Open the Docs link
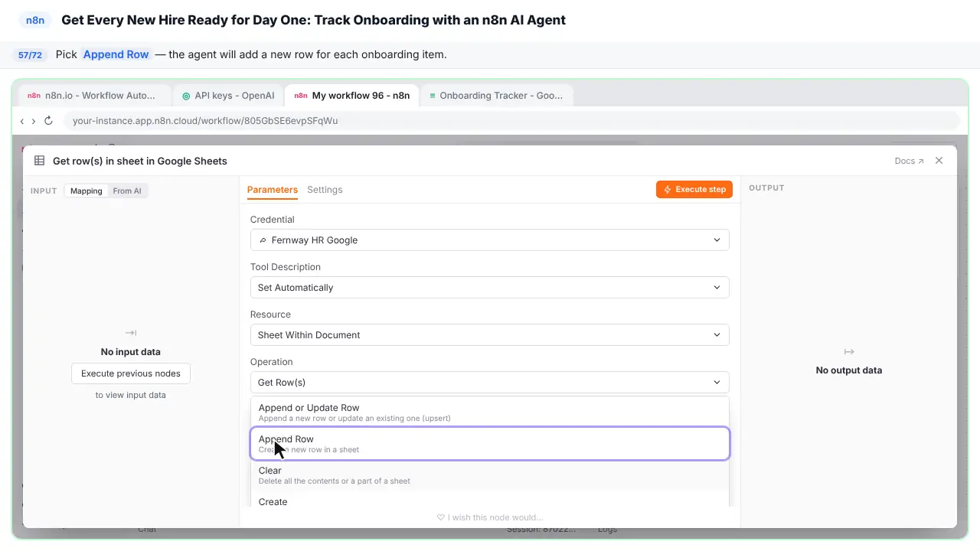The height and width of the screenshot is (551, 980). (x=909, y=161)
